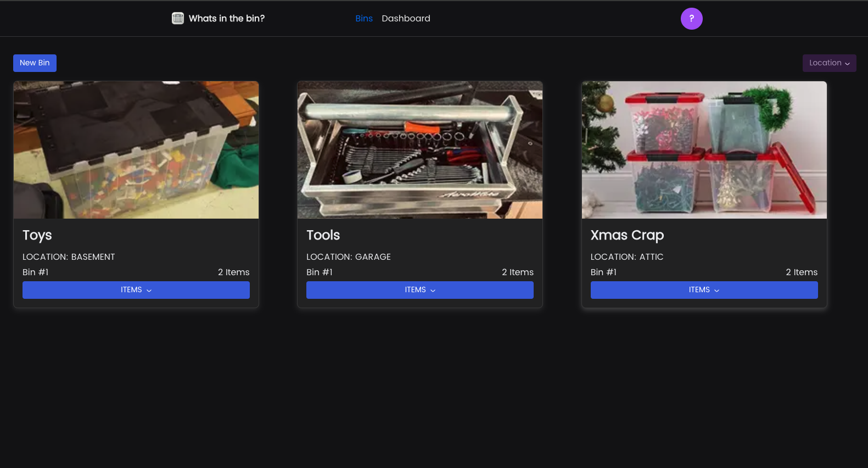Click the LOCATION: BASEMENT label
The image size is (868, 468).
pos(69,257)
